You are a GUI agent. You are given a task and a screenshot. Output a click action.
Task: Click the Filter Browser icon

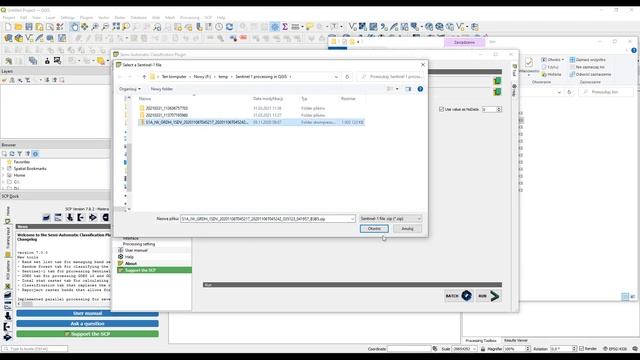click(x=20, y=154)
